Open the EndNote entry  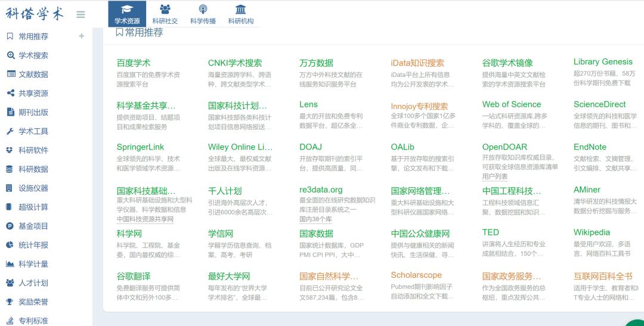coord(590,147)
